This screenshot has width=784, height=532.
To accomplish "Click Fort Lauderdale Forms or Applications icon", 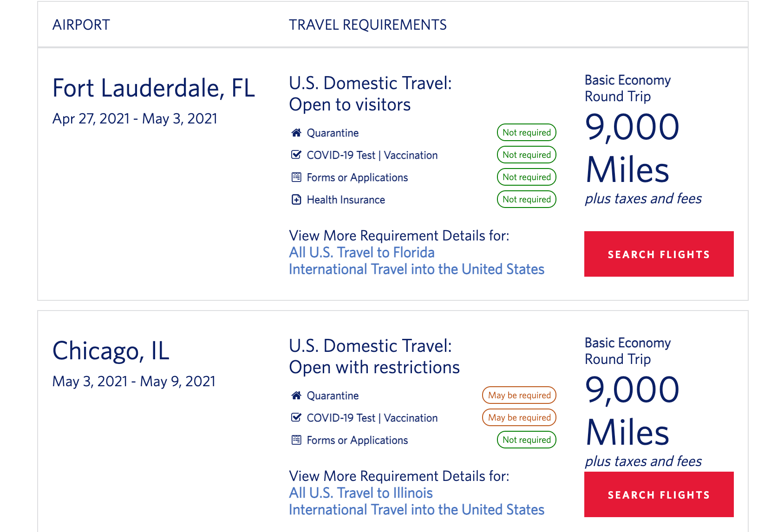I will [296, 177].
